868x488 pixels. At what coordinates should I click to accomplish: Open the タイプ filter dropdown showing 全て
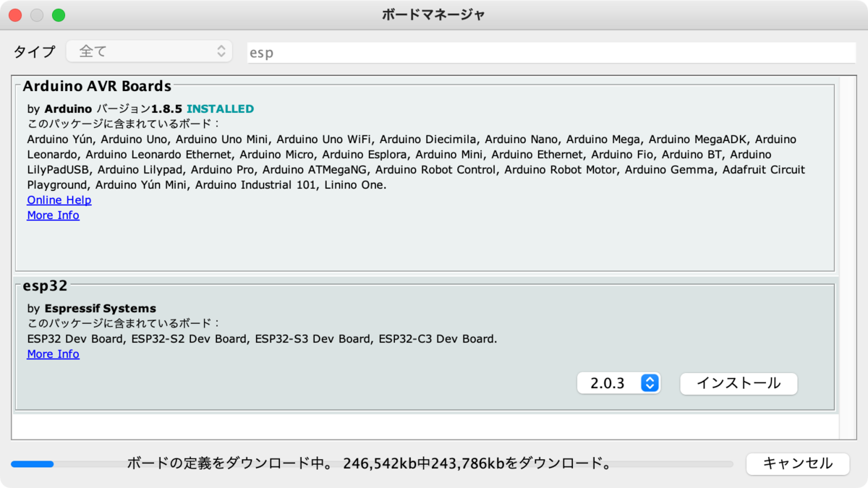click(149, 51)
